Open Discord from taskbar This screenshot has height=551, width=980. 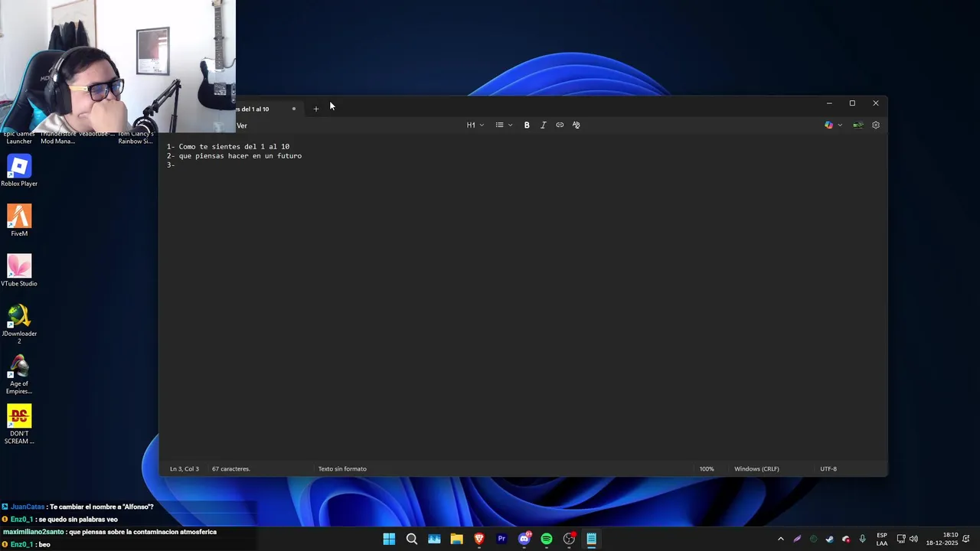tap(524, 539)
